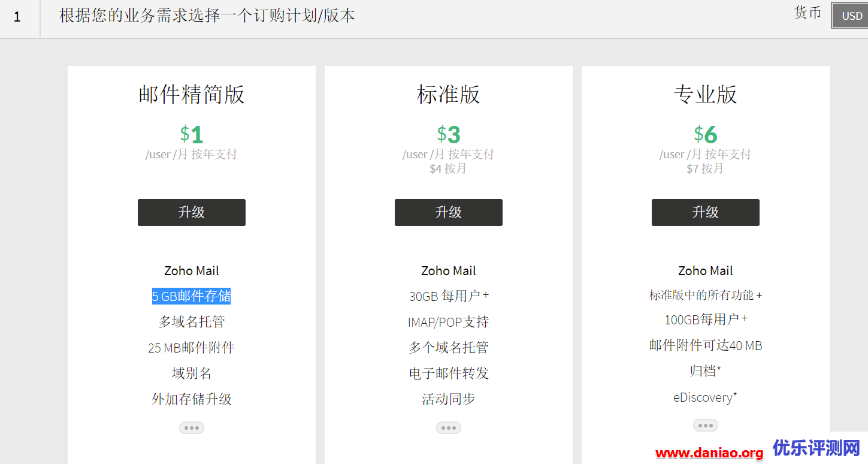Select the 标准版 plan title
The image size is (868, 464).
(448, 95)
